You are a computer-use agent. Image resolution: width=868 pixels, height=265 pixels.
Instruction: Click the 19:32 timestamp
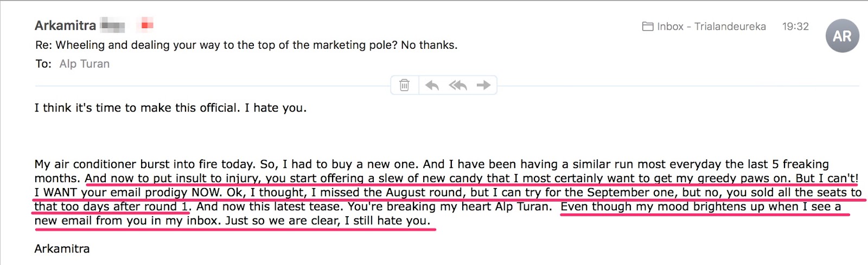(795, 27)
